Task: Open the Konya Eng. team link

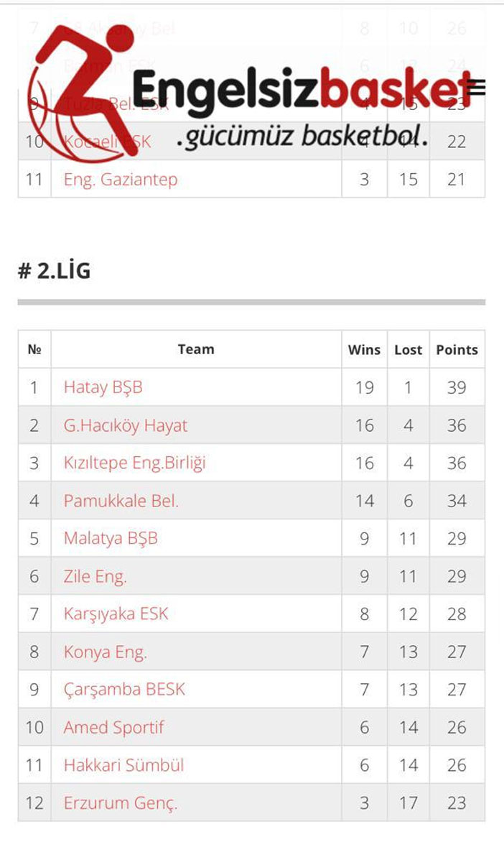Action: (x=105, y=652)
